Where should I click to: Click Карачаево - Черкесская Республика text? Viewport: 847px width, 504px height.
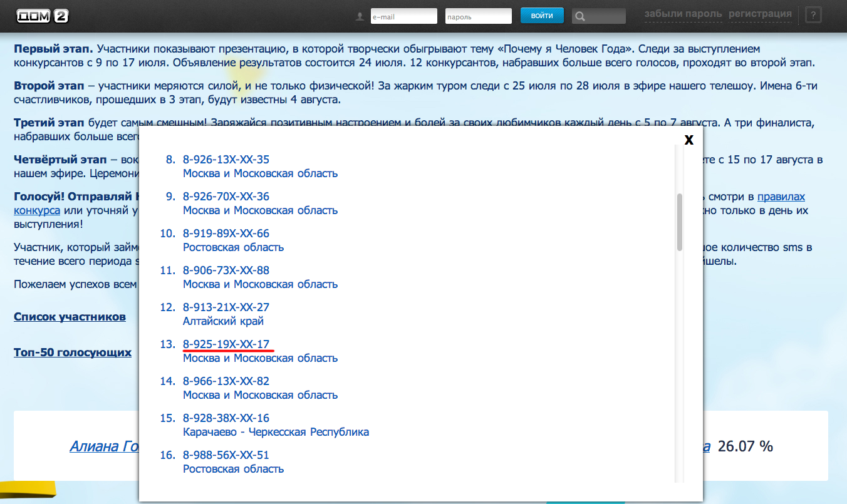(276, 432)
